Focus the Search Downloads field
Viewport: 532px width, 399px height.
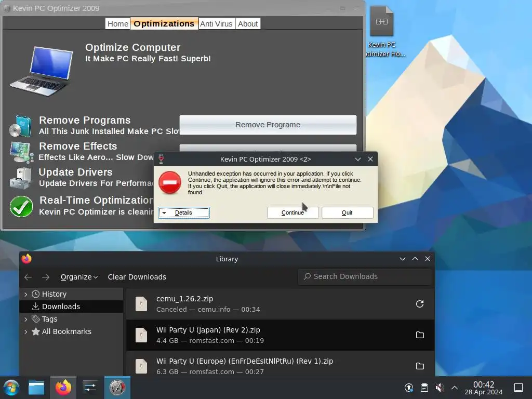click(365, 276)
